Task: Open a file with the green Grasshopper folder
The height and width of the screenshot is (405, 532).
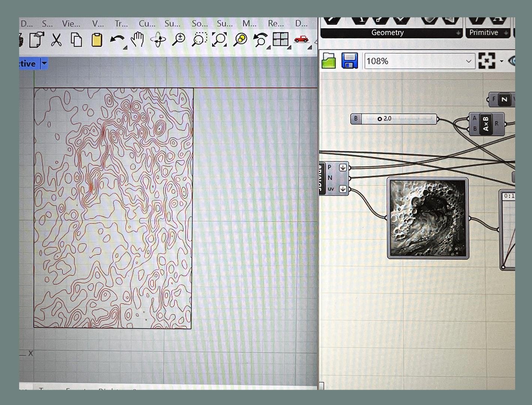Action: pos(329,61)
